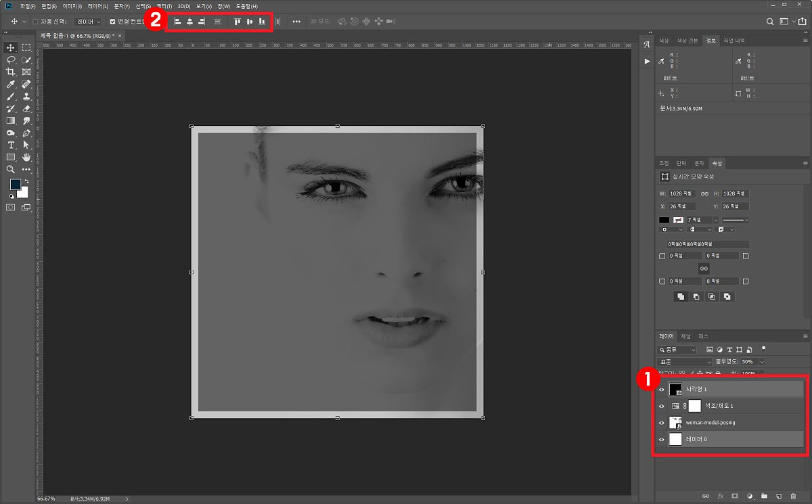Delete layer using trash icon

(793, 497)
